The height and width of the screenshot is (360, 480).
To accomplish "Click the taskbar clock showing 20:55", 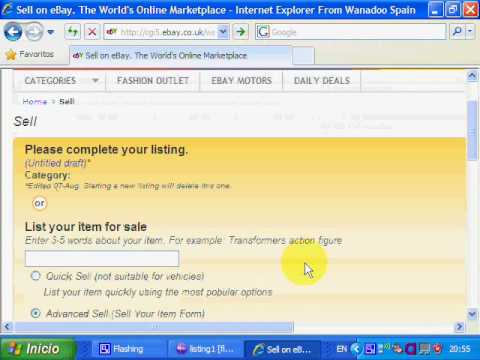I will tap(460, 349).
